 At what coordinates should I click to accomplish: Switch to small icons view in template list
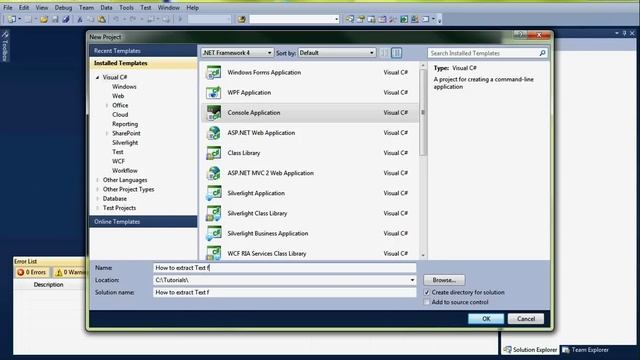384,53
